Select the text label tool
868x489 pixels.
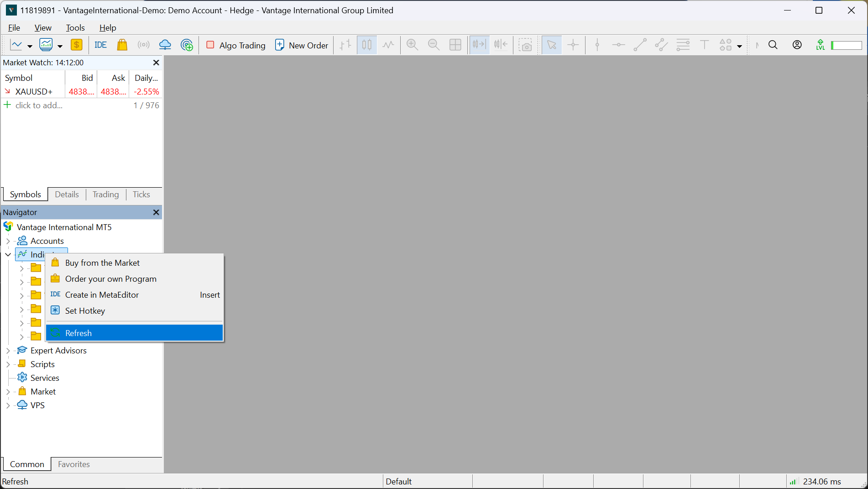click(705, 45)
